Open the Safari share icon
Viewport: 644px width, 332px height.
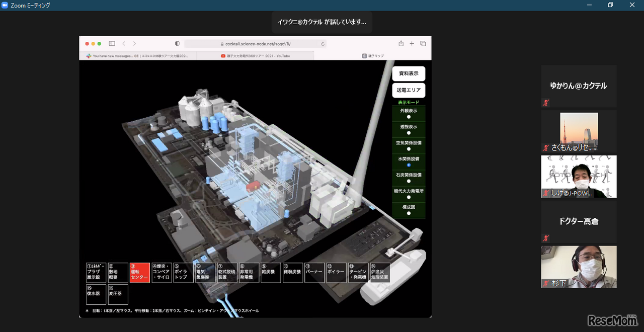(401, 44)
